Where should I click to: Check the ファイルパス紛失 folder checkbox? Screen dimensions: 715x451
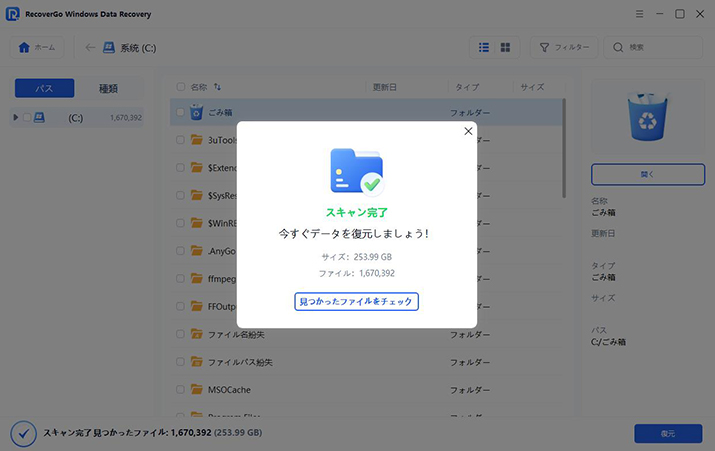tap(181, 362)
